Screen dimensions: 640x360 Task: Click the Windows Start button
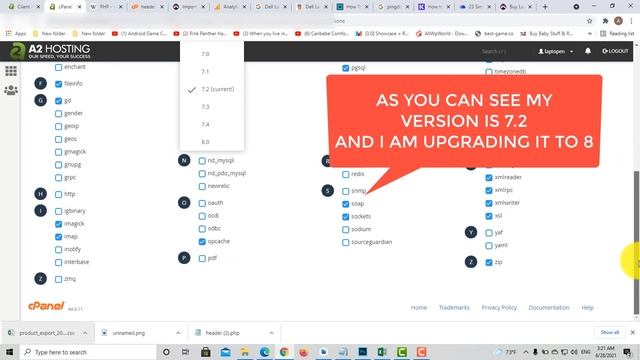click(9, 352)
